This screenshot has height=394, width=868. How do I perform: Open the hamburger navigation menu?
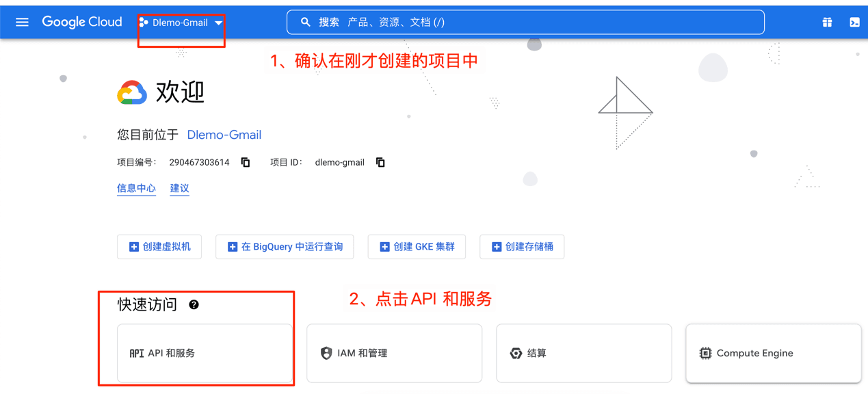tap(22, 23)
